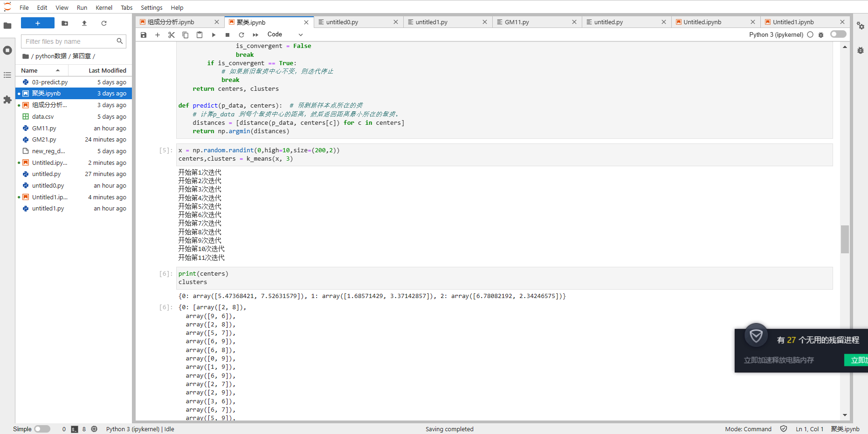Select data.csv in file list
This screenshot has height=434, width=868.
click(x=74, y=116)
